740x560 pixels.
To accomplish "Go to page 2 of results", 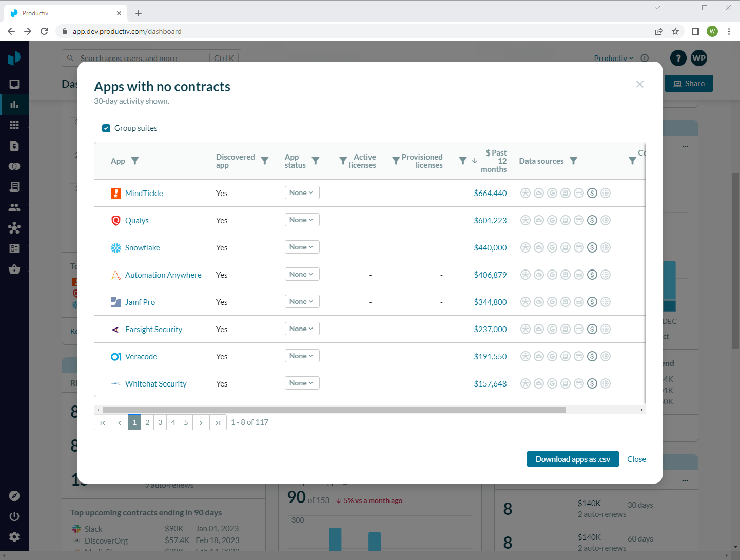I will 147,422.
